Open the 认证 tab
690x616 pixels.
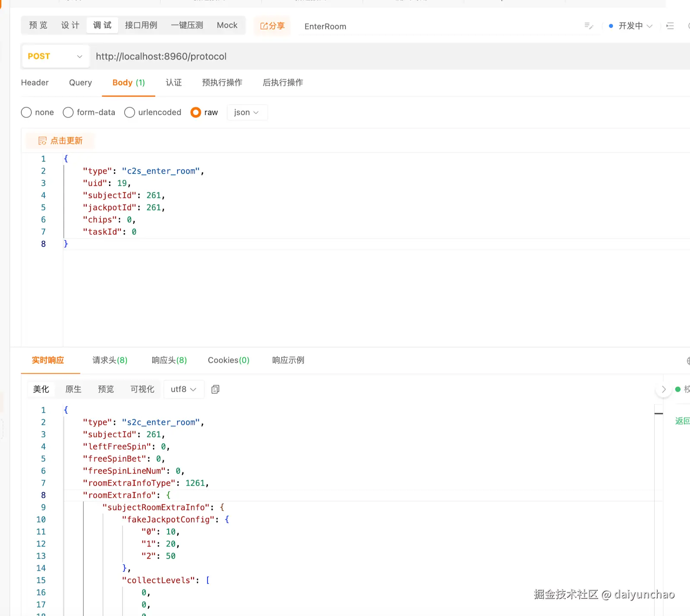click(x=174, y=82)
